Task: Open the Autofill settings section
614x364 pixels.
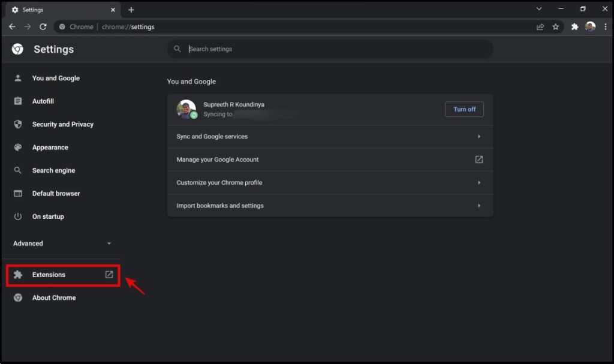Action: [x=43, y=101]
